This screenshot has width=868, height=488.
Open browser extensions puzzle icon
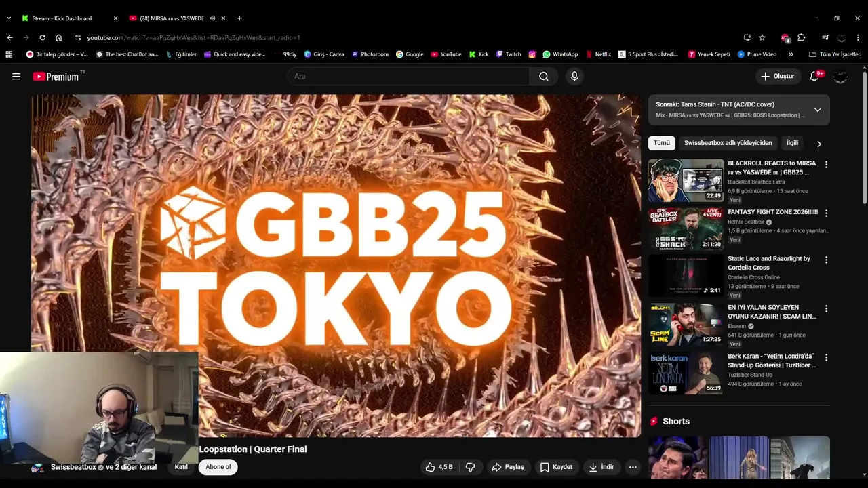pos(801,37)
